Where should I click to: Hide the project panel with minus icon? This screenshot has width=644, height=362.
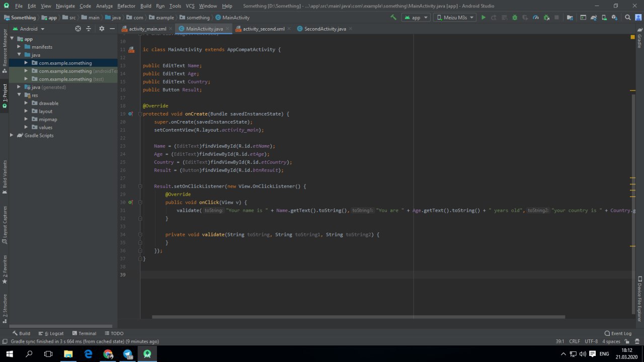[112, 29]
